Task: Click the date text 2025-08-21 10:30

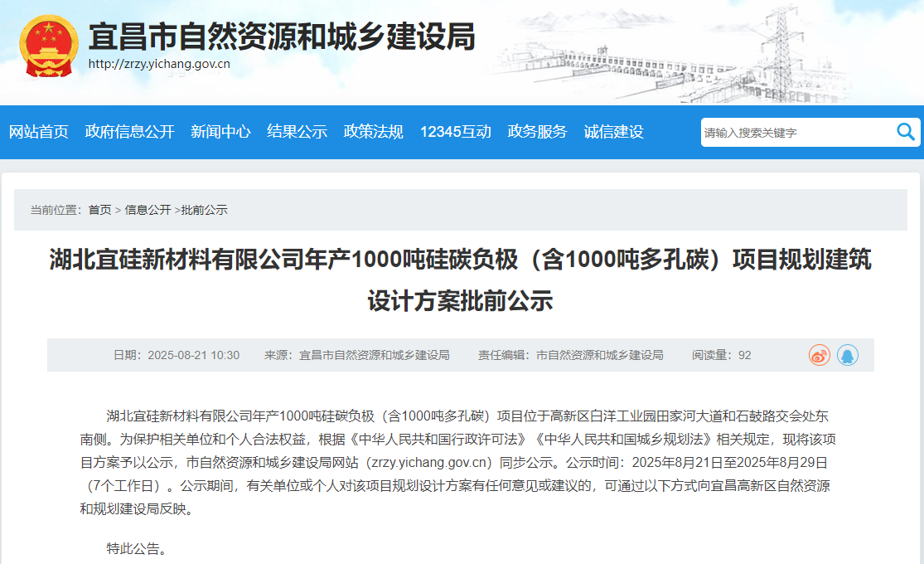Action: click(x=193, y=355)
